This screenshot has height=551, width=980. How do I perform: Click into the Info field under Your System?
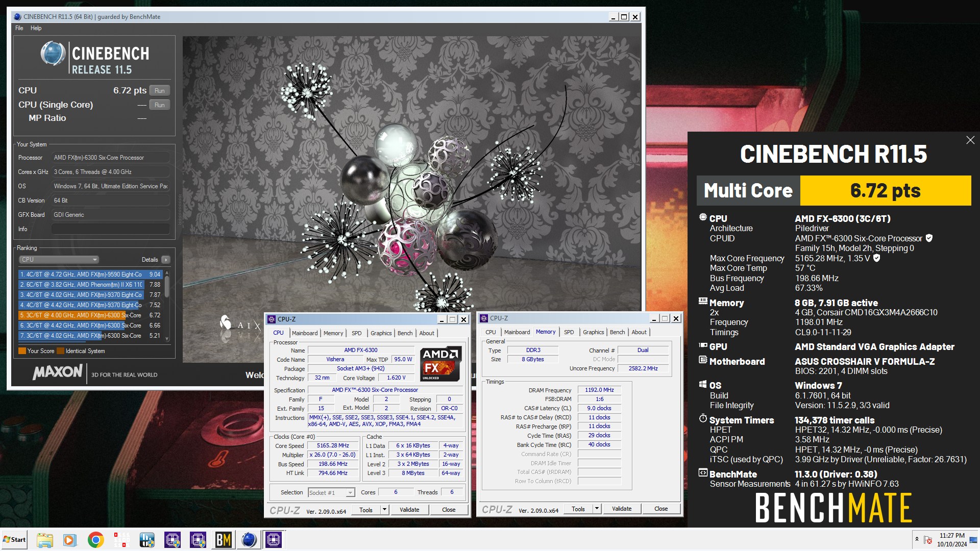(x=110, y=229)
